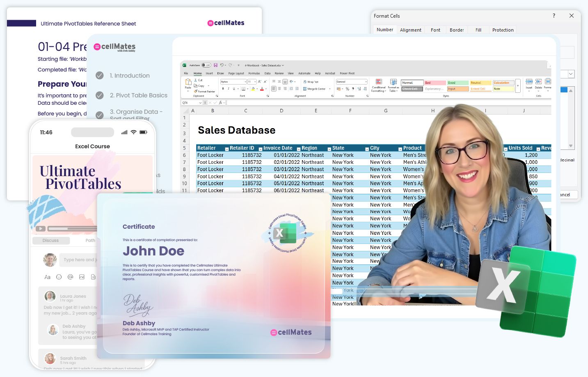Open the Retailer ID column filter dropdown

pyautogui.click(x=260, y=149)
